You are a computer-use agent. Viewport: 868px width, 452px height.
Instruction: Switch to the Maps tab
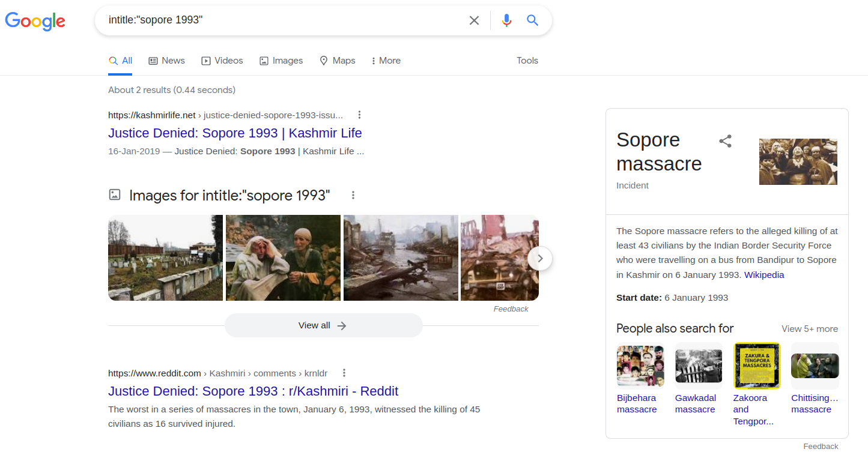pos(337,61)
